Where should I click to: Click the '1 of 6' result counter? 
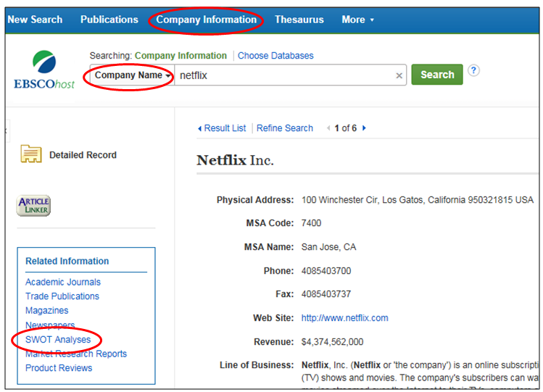click(x=346, y=128)
